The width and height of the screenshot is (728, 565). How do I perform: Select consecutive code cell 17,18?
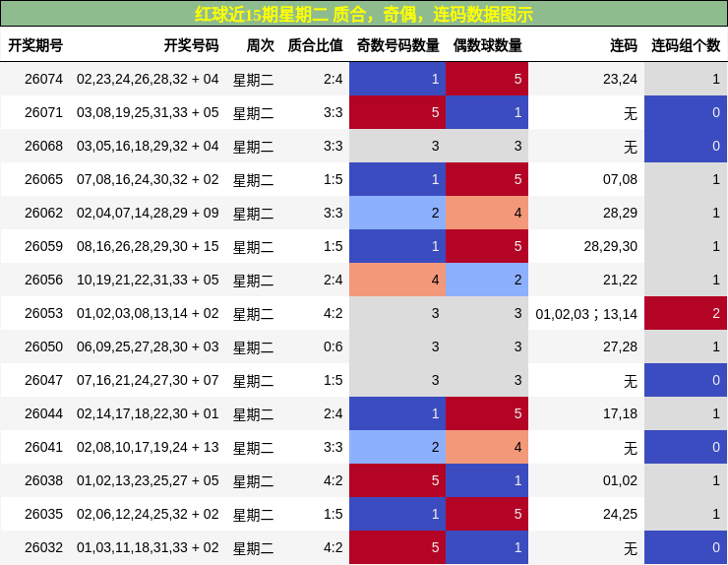pos(620,413)
